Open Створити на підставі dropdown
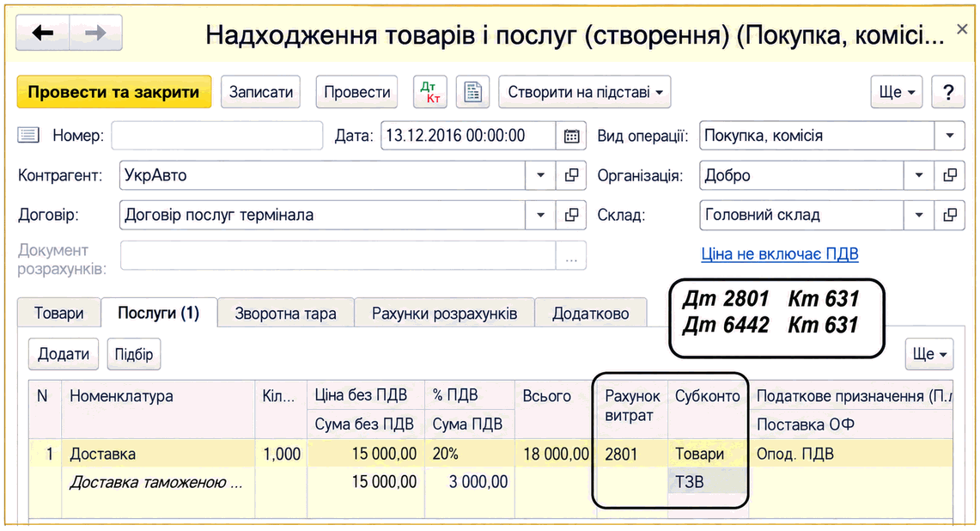The image size is (980, 531). point(584,92)
